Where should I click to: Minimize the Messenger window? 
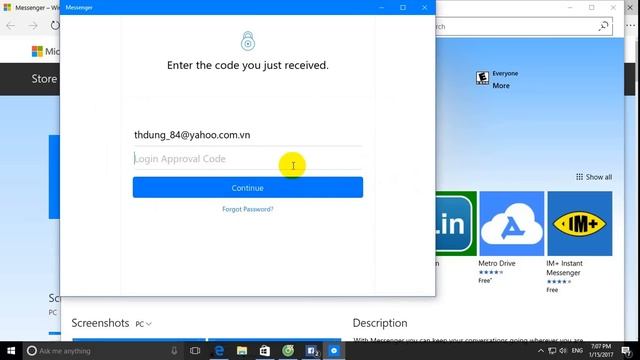coord(381,7)
